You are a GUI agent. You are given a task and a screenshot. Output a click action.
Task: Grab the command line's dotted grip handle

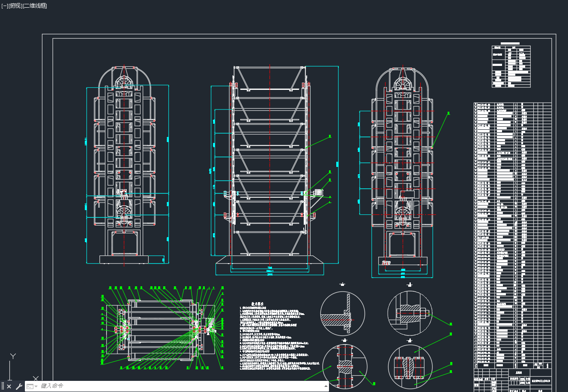pyautogui.click(x=3, y=386)
